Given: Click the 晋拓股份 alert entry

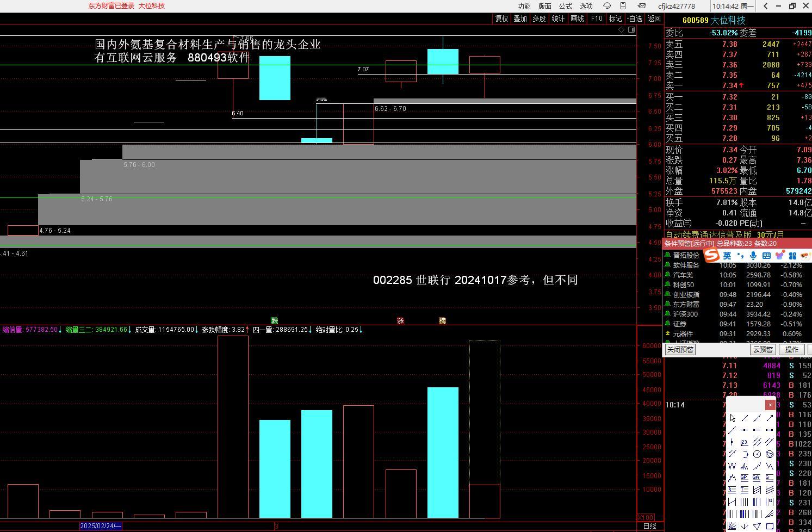Looking at the screenshot, I should [686, 256].
